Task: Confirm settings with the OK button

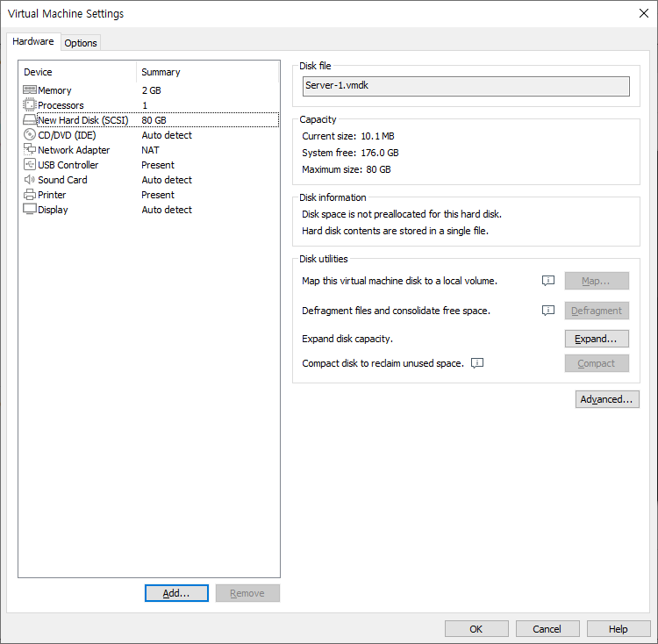Action: [x=476, y=629]
